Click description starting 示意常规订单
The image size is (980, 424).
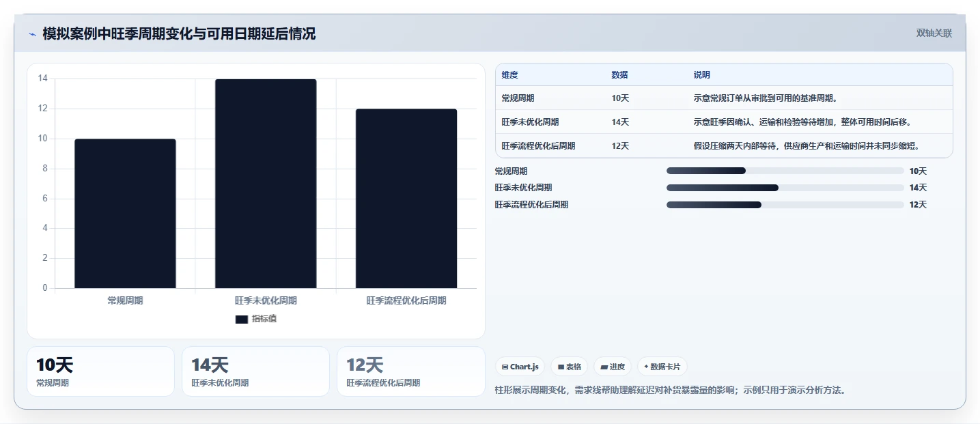(766, 98)
